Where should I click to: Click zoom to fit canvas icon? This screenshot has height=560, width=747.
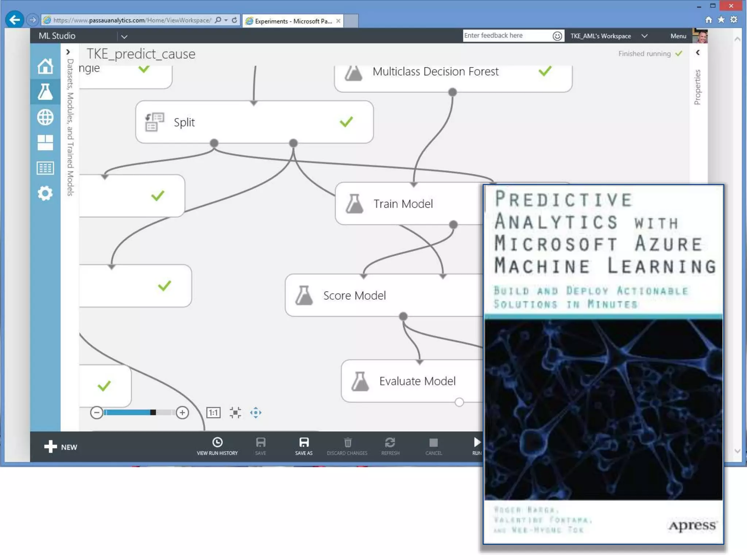pyautogui.click(x=235, y=413)
